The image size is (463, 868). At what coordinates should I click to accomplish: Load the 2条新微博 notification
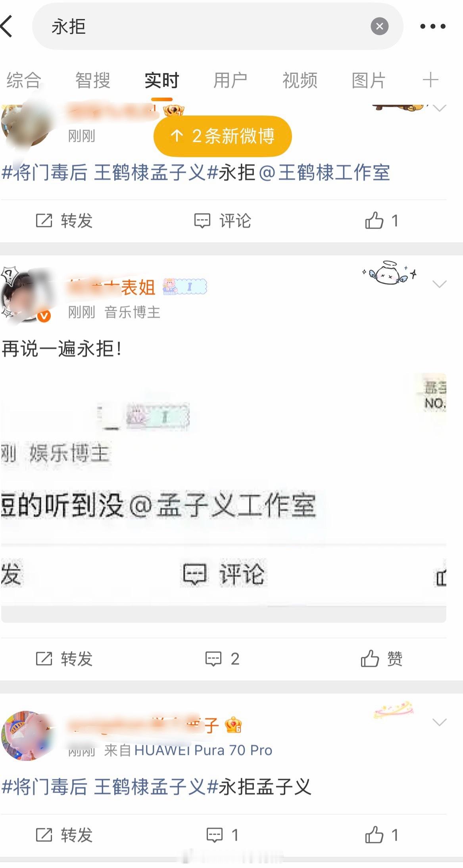pyautogui.click(x=223, y=136)
